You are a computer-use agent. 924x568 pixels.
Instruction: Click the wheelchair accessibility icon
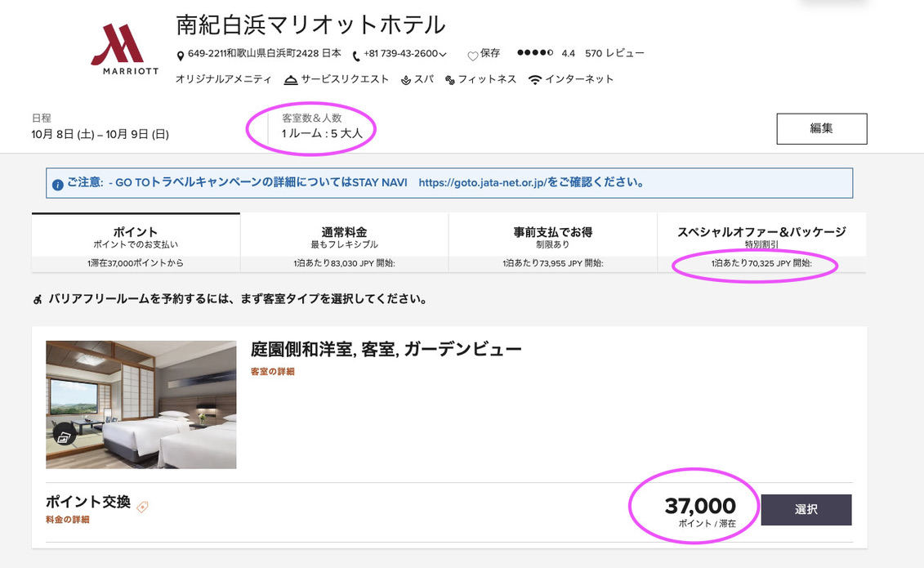click(37, 299)
